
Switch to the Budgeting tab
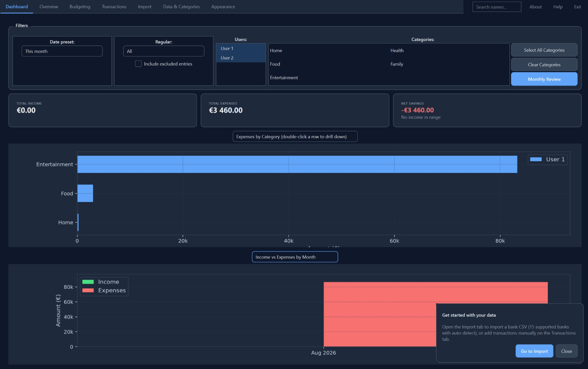tap(80, 7)
